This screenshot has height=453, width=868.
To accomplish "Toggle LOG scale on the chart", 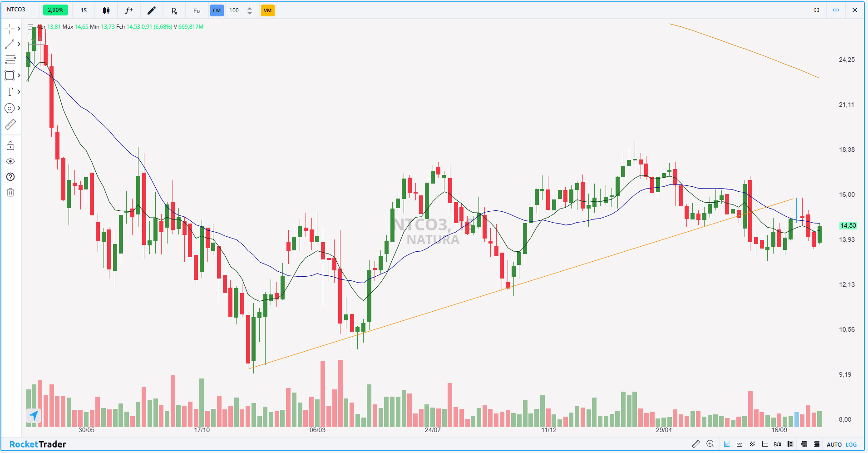I will tap(851, 444).
